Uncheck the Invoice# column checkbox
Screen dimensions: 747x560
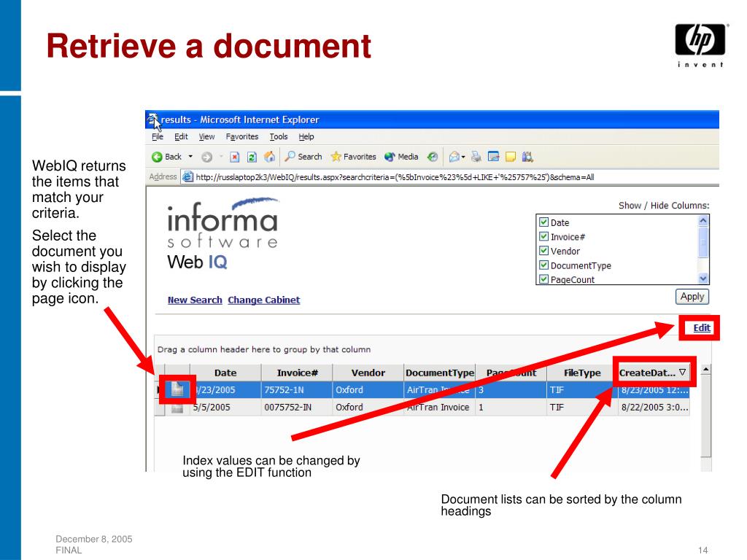543,236
